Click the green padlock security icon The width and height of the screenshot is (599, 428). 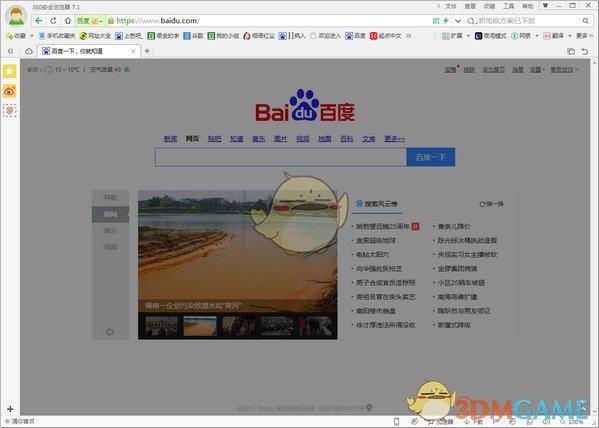111,21
